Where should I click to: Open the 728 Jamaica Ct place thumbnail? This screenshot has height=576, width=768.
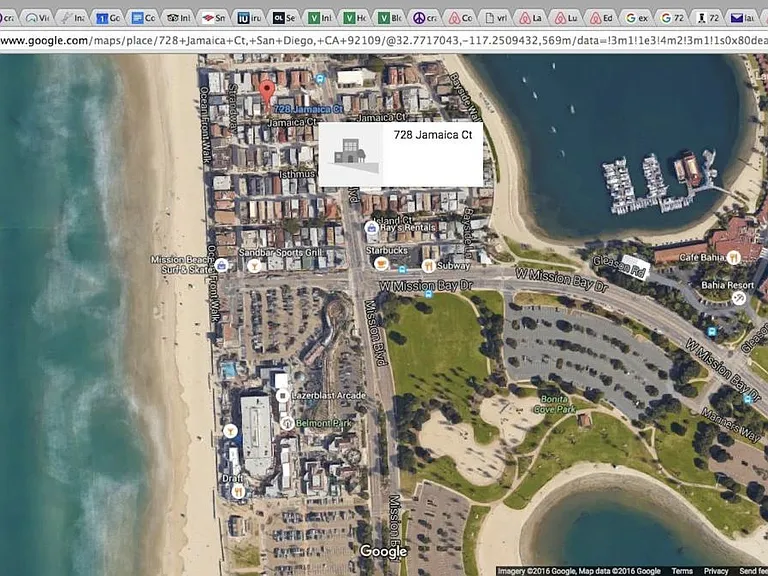tap(351, 155)
